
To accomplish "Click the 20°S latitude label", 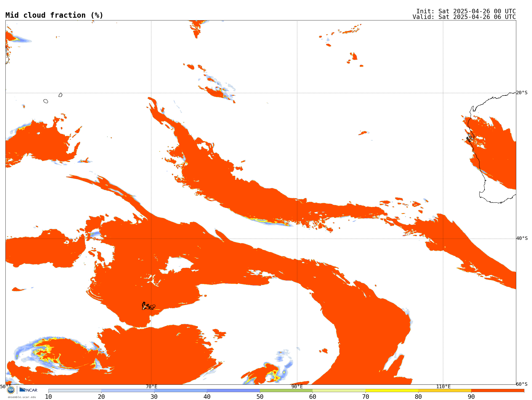I will [x=522, y=93].
